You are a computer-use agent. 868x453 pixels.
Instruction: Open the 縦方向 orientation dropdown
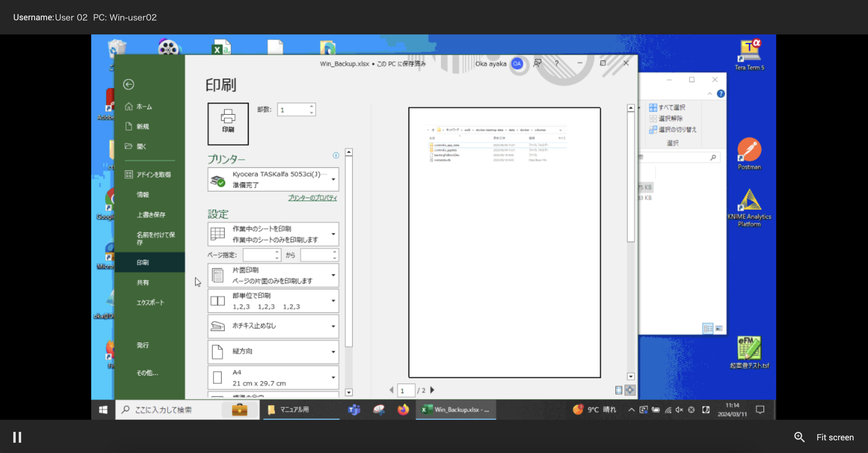pyautogui.click(x=273, y=352)
